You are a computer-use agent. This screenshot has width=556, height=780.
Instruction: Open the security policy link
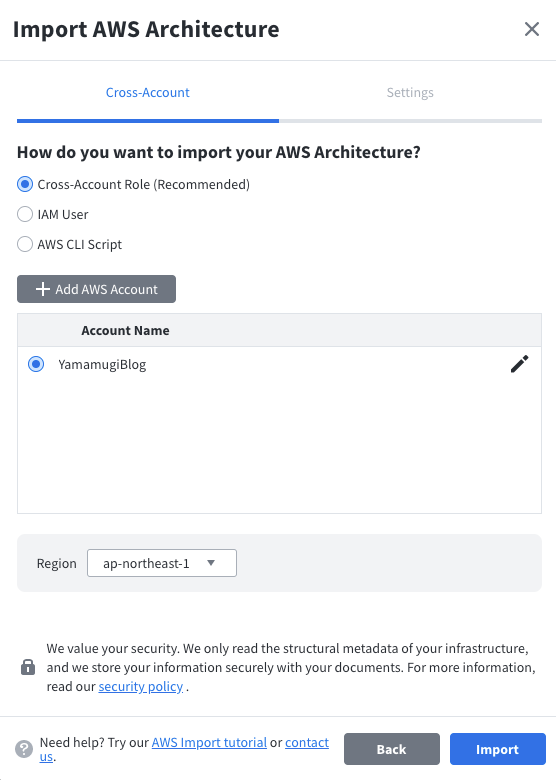(x=141, y=686)
